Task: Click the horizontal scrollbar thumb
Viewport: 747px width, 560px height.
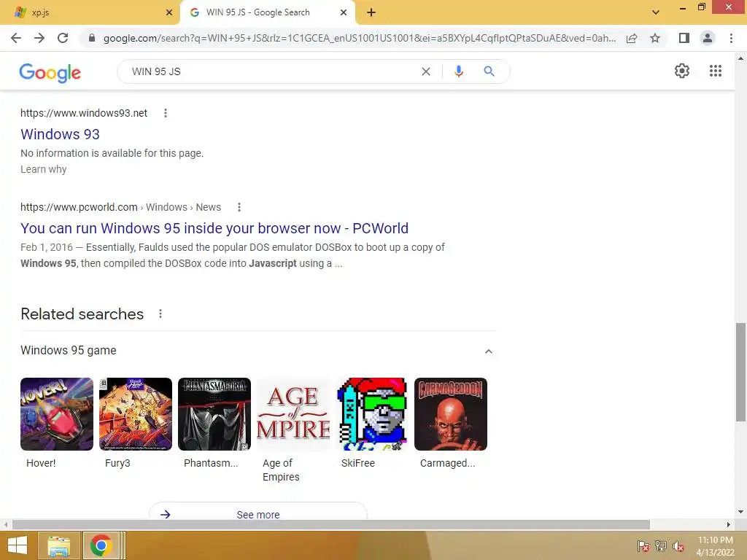Action: 331,524
